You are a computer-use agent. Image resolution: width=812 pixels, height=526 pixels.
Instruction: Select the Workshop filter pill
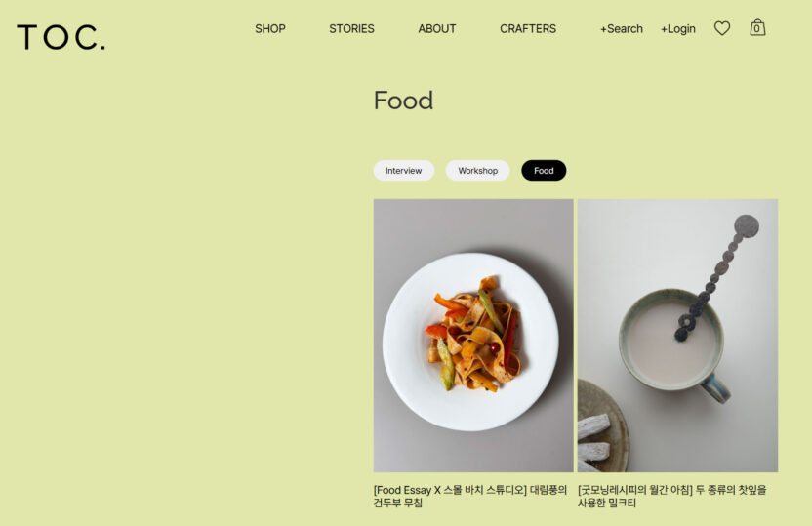pyautogui.click(x=477, y=171)
